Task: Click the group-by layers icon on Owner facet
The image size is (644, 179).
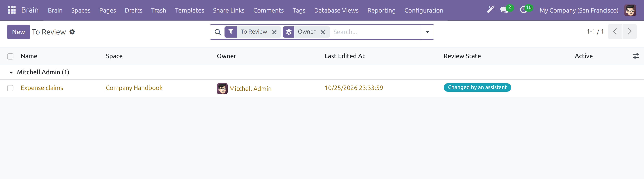Action: pyautogui.click(x=289, y=32)
